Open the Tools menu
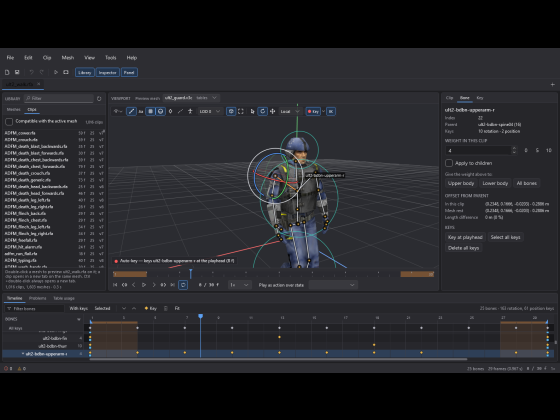 coord(110,58)
